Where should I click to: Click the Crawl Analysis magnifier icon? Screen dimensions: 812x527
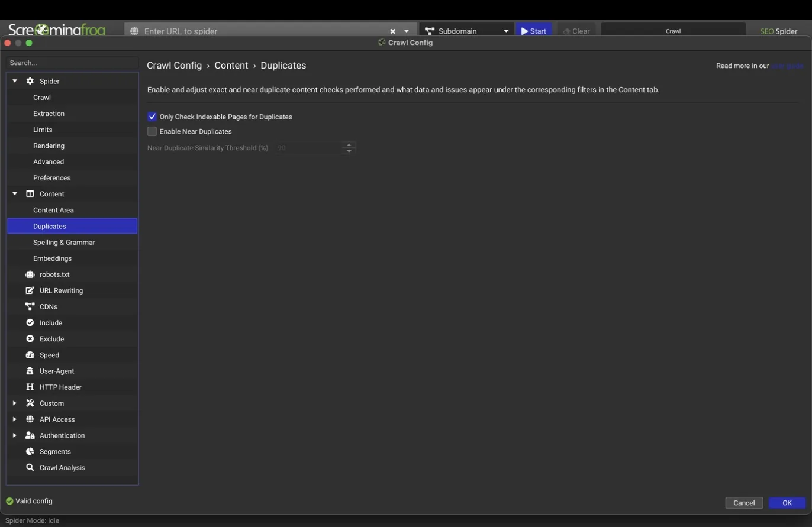tap(30, 467)
